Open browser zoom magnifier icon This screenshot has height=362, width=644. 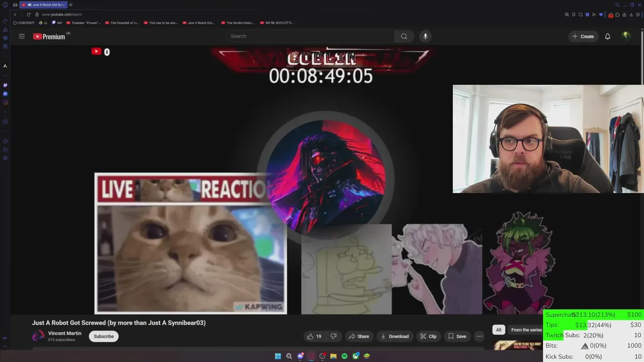click(x=567, y=15)
